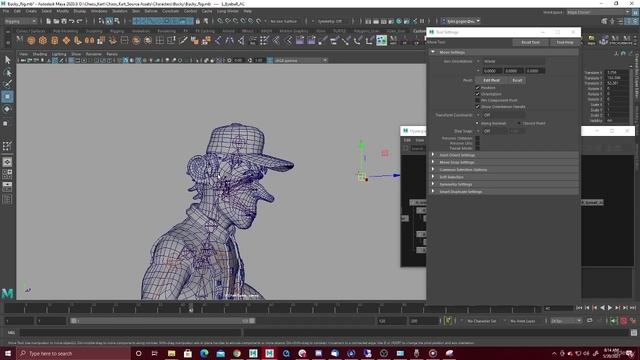
Task: Click the paint brush shelf icon
Action: click(183, 40)
